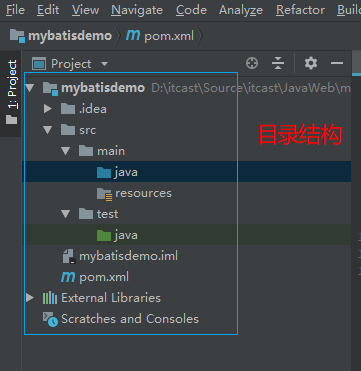Hide the Project panel with the minus icon

337,63
